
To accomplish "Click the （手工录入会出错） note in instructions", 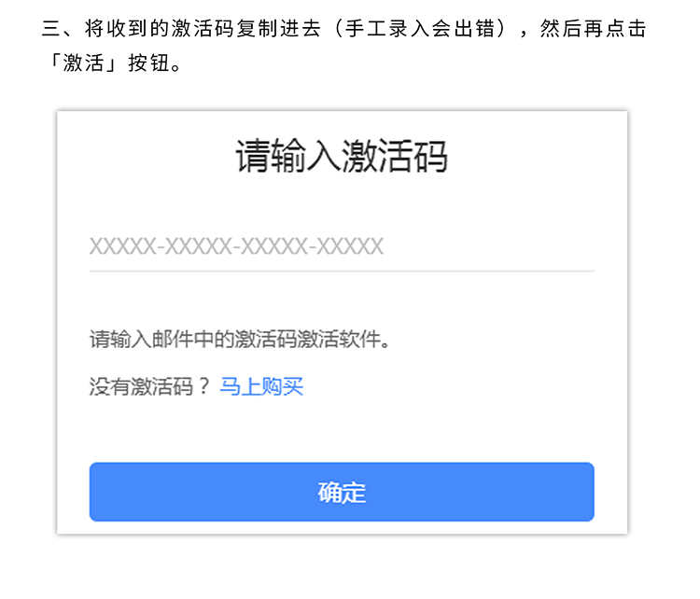I will click(421, 29).
